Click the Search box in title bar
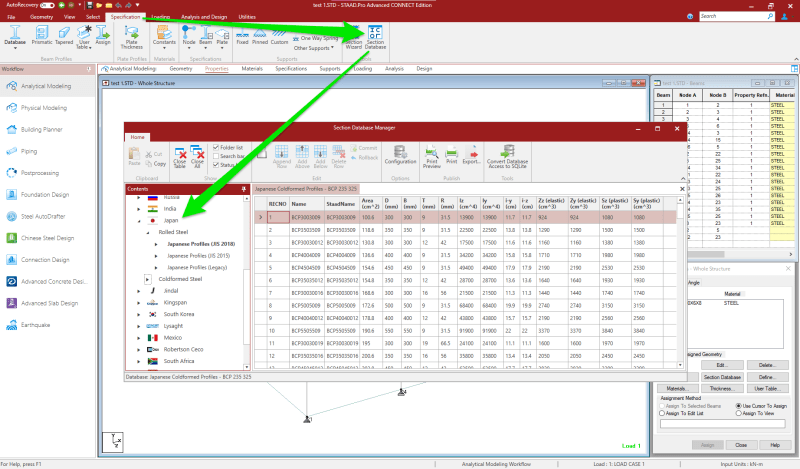 [737, 16]
